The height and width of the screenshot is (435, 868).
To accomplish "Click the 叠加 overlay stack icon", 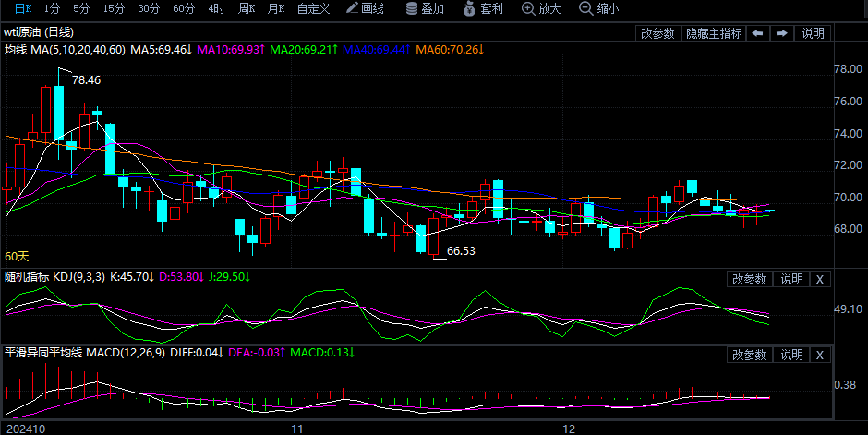I will (x=425, y=9).
